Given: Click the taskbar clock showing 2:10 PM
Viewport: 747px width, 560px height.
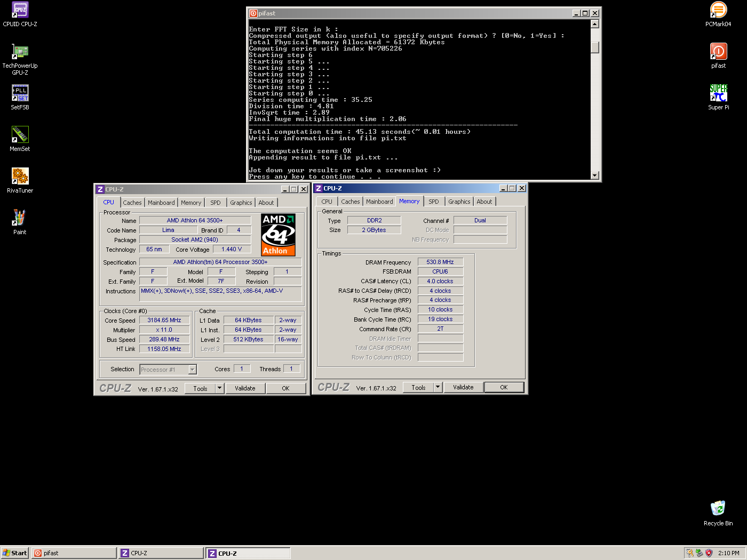Looking at the screenshot, I should click(728, 553).
